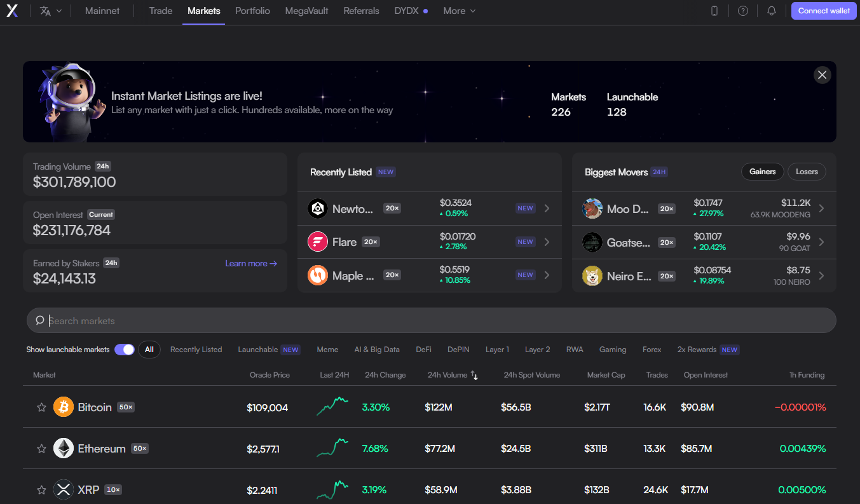Select the All filter chip

tap(149, 350)
